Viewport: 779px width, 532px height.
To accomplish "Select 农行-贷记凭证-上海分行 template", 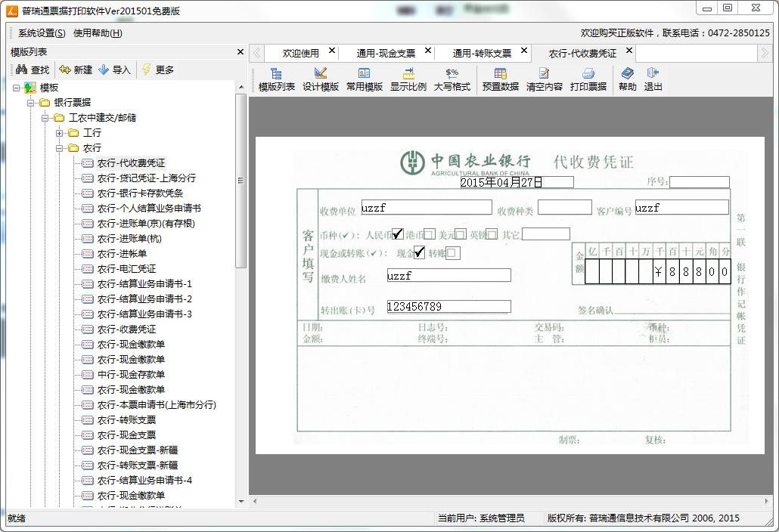I will (147, 178).
